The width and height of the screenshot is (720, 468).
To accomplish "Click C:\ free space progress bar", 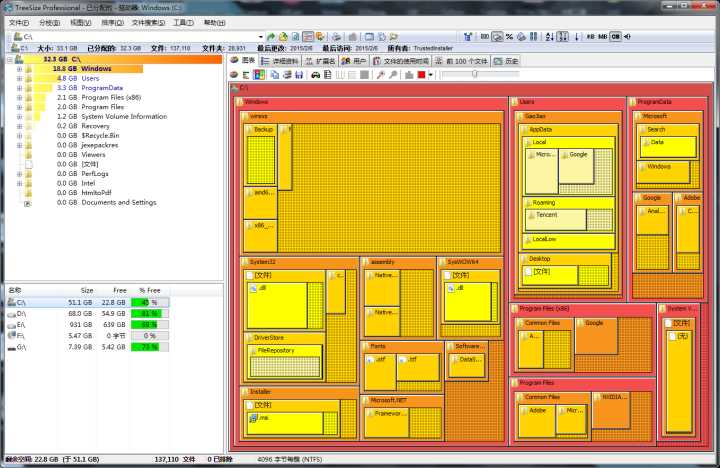I will (x=150, y=303).
